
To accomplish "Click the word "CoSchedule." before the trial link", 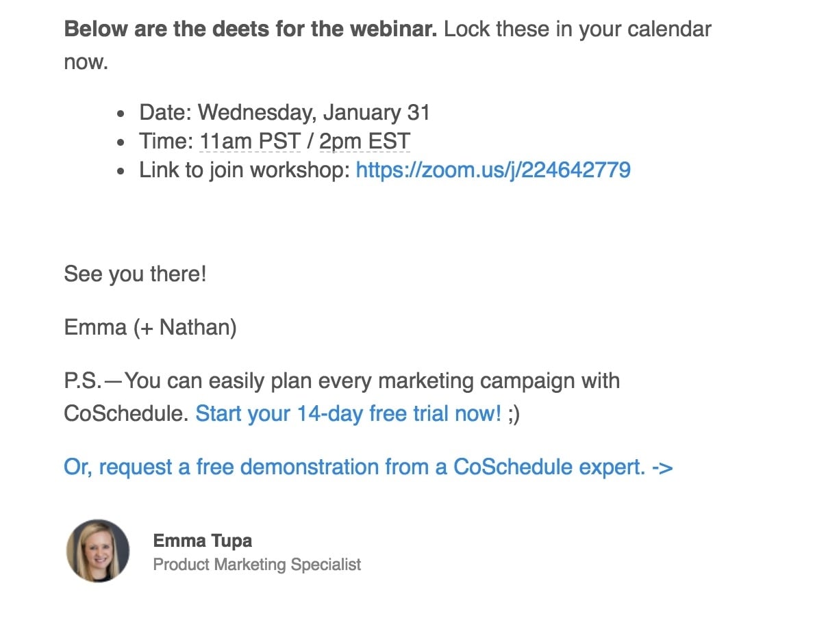I will pos(126,413).
